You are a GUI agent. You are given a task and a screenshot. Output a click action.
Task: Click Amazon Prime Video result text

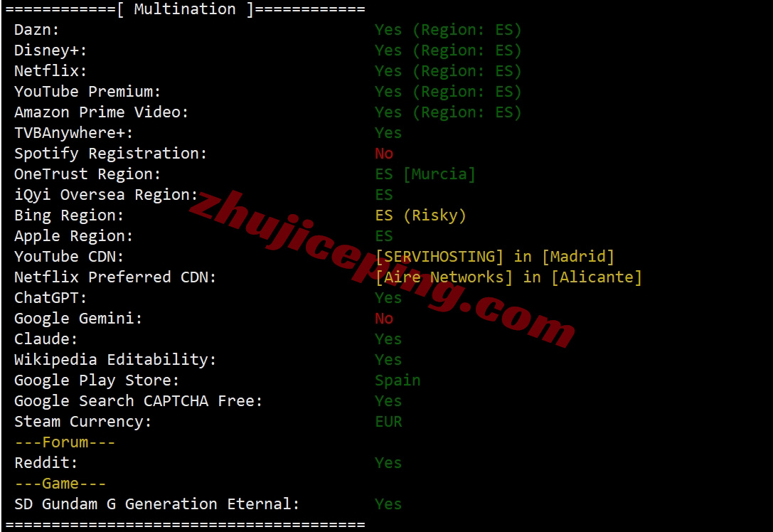[447, 112]
